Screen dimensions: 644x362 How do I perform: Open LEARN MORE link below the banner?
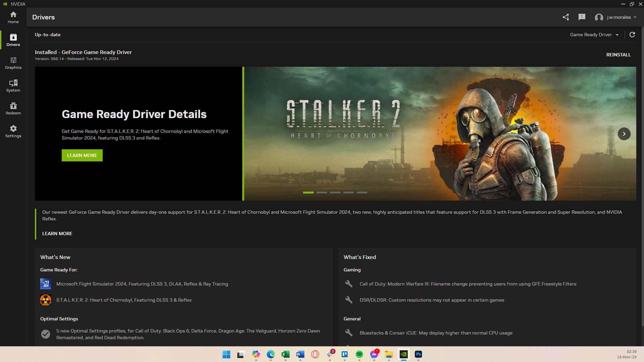pyautogui.click(x=57, y=234)
